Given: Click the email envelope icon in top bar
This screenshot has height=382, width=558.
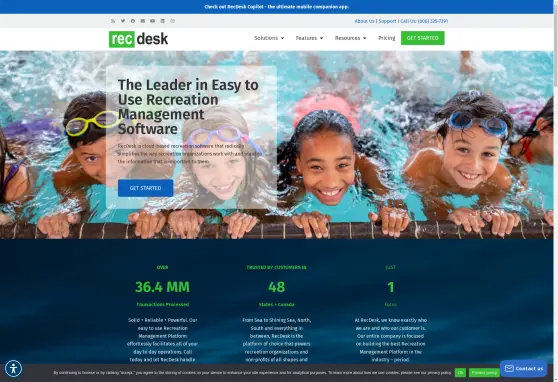Looking at the screenshot, I should [x=143, y=21].
